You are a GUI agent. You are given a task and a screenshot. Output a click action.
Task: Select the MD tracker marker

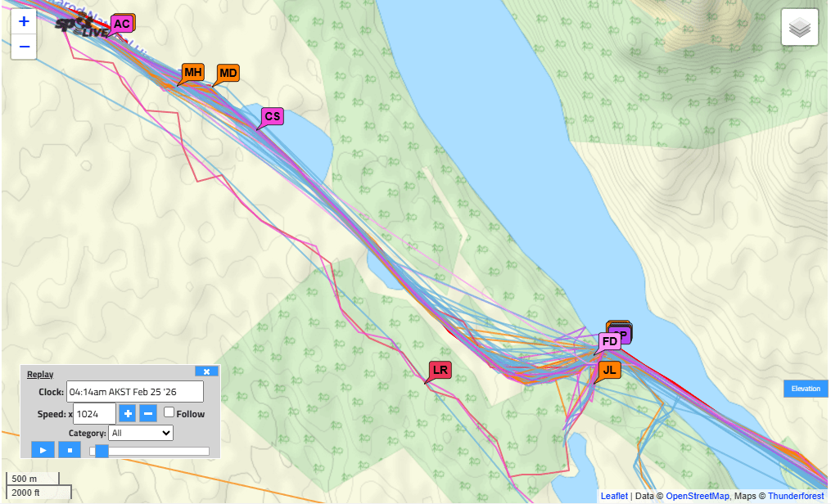coord(228,73)
